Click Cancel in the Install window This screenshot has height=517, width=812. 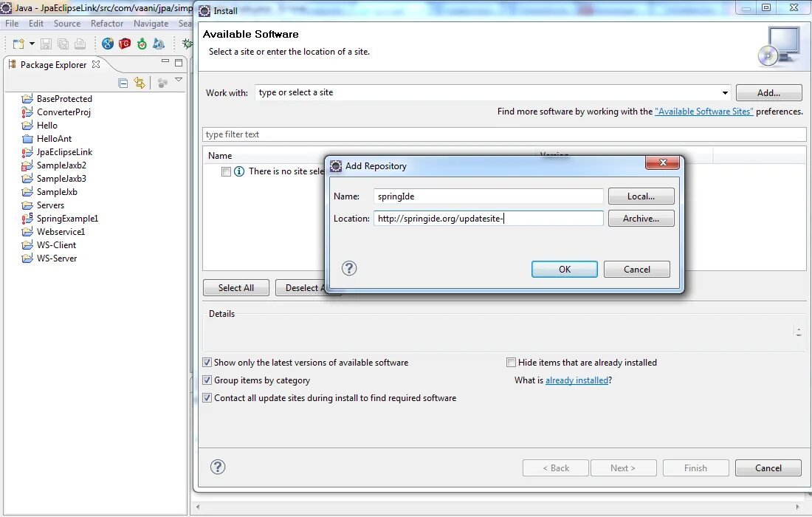pyautogui.click(x=768, y=468)
